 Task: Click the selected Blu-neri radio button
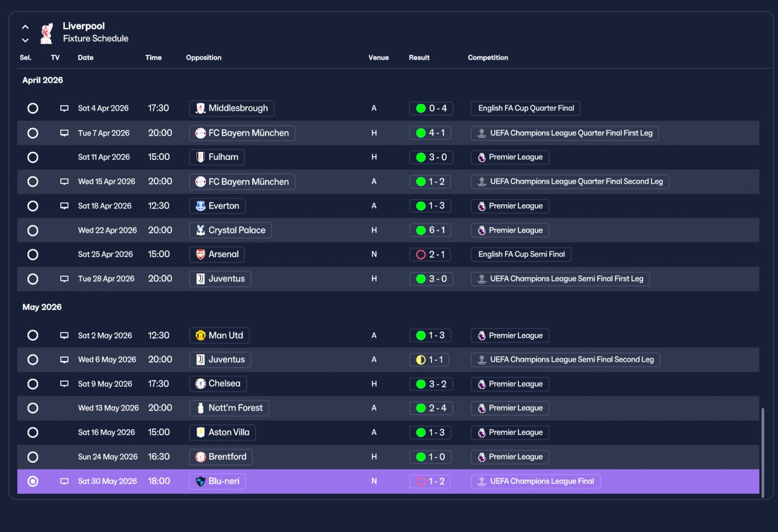[33, 481]
